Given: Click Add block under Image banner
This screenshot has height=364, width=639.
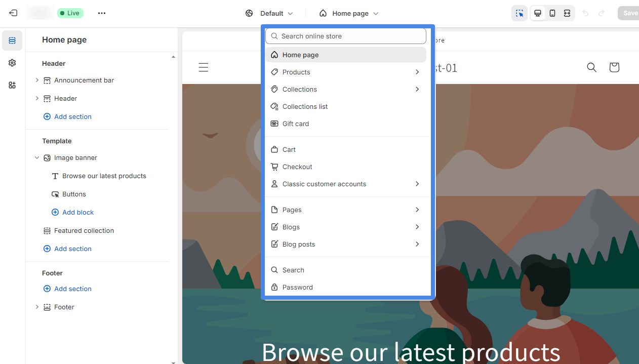Looking at the screenshot, I should [77, 212].
